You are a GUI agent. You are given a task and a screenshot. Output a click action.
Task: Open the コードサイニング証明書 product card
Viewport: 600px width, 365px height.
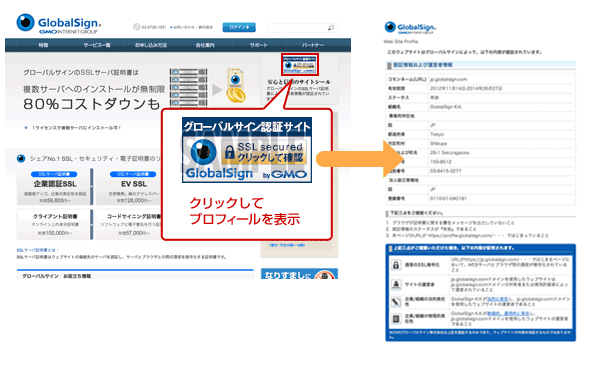point(128,224)
